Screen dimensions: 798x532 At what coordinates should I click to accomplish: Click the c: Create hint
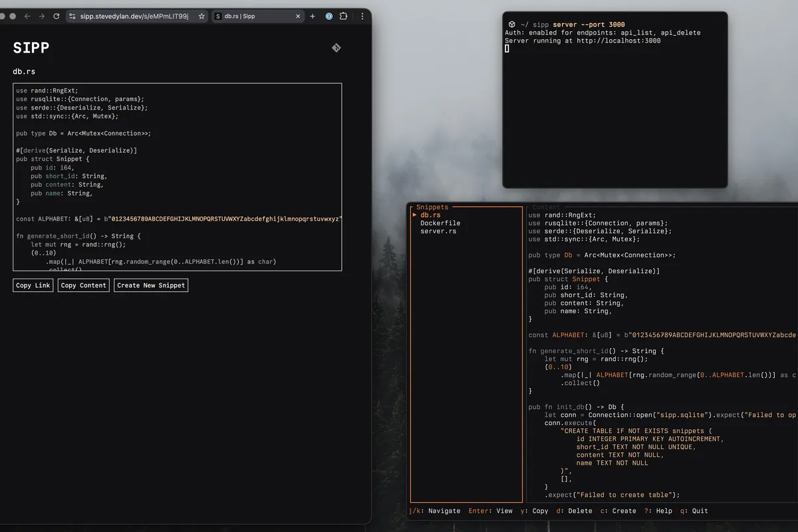(618, 511)
